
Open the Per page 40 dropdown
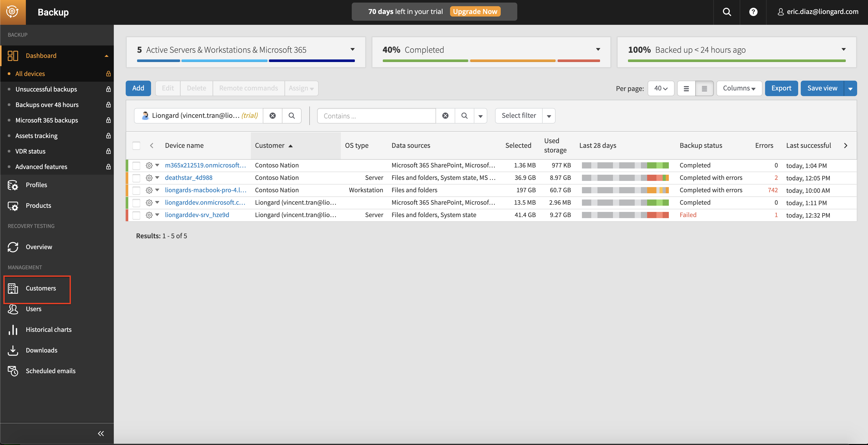point(660,89)
